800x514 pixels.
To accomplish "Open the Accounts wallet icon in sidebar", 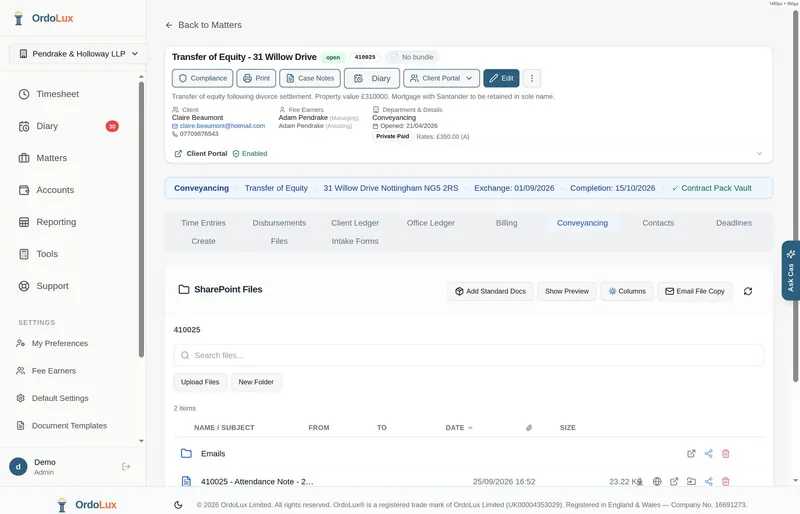I will tap(24, 190).
